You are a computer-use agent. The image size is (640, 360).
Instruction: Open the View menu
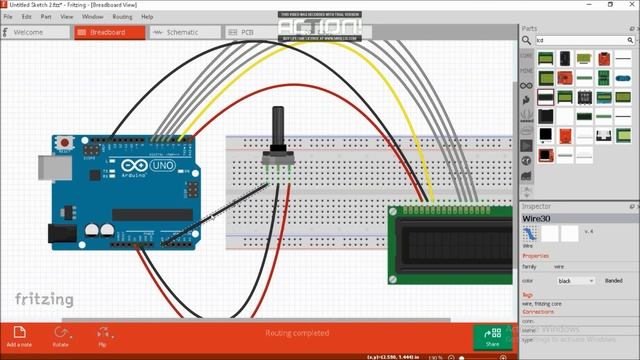(67, 17)
